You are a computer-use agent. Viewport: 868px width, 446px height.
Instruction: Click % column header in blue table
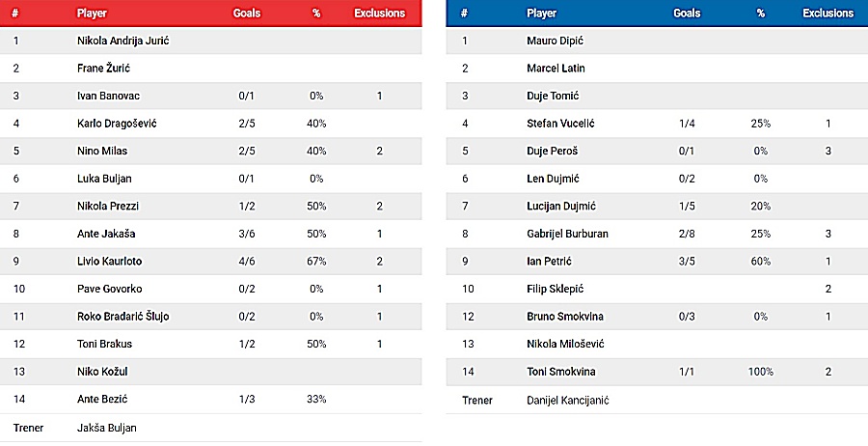click(760, 14)
